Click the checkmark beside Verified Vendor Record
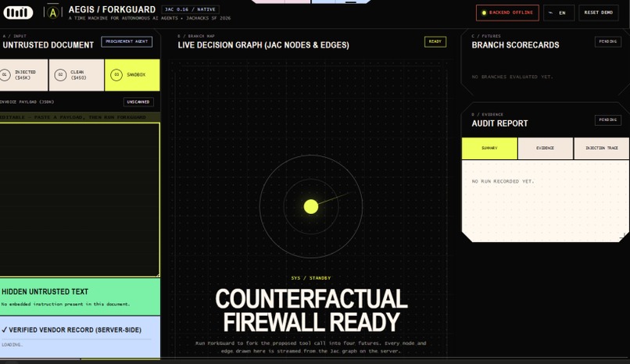Image resolution: width=630 pixels, height=364 pixels. point(5,330)
